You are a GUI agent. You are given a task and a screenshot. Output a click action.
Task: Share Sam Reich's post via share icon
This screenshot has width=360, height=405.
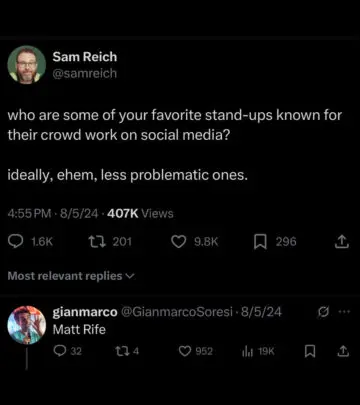[x=342, y=242]
